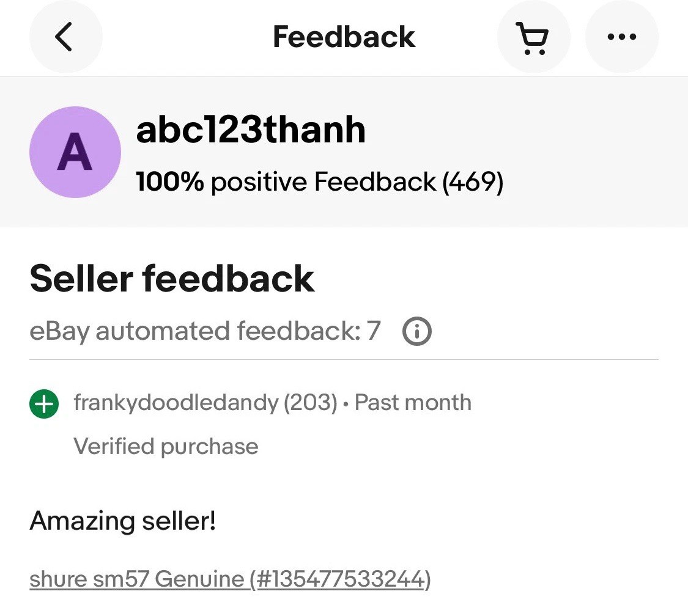Click the eBay automated feedback: 7 text
Screen dimensions: 688x616
(x=205, y=331)
